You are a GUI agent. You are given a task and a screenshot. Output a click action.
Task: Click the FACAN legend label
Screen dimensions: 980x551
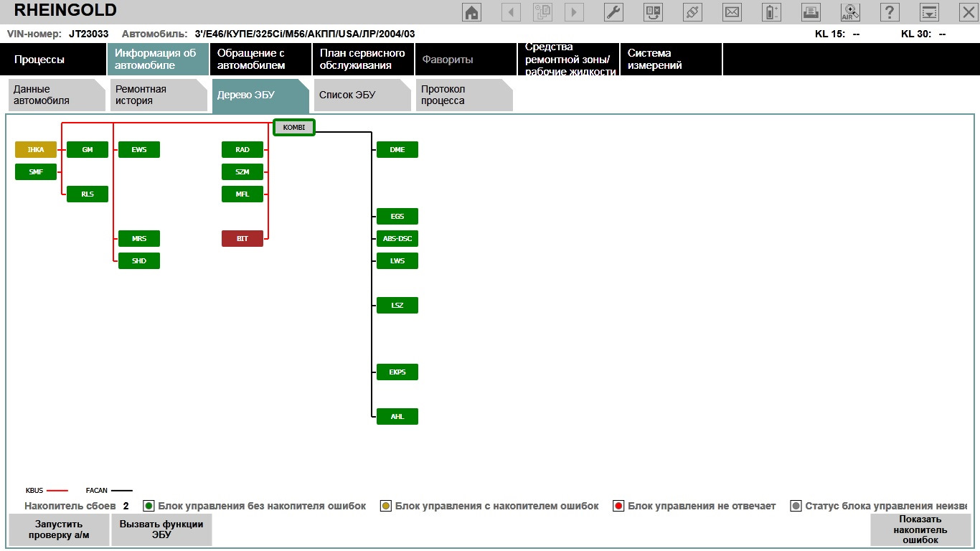(x=96, y=491)
